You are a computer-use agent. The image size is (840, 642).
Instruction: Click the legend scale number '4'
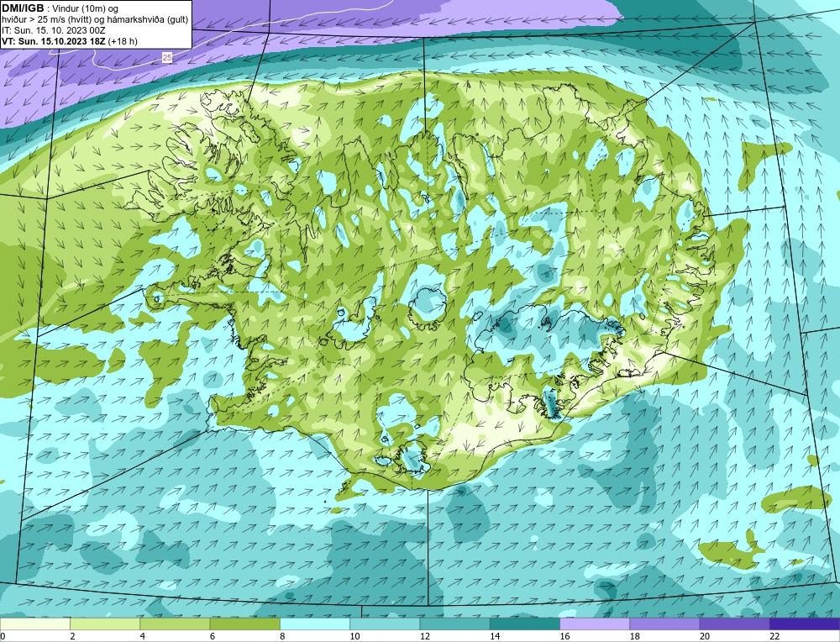pyautogui.click(x=142, y=636)
